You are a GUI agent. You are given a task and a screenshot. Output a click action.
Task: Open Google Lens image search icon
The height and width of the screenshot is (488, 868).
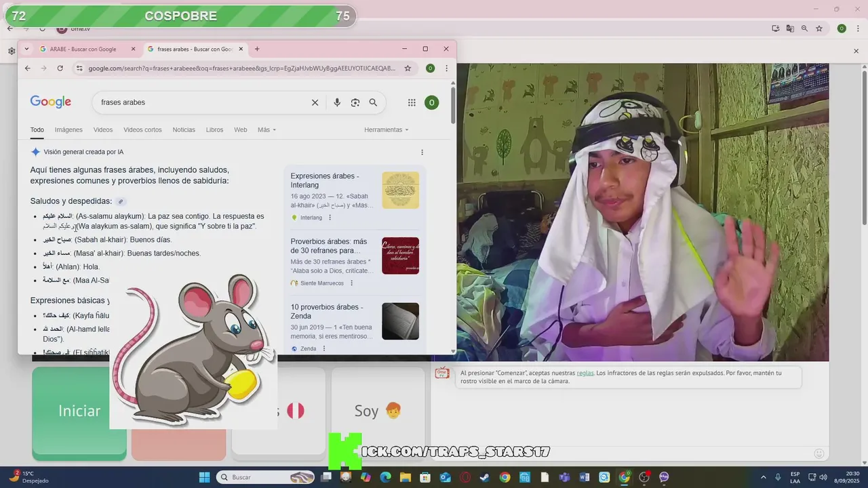tap(355, 102)
